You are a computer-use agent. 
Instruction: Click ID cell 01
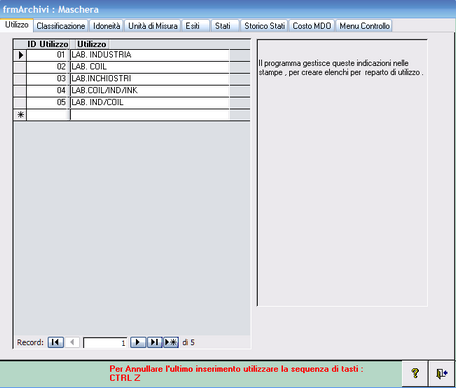click(48, 55)
